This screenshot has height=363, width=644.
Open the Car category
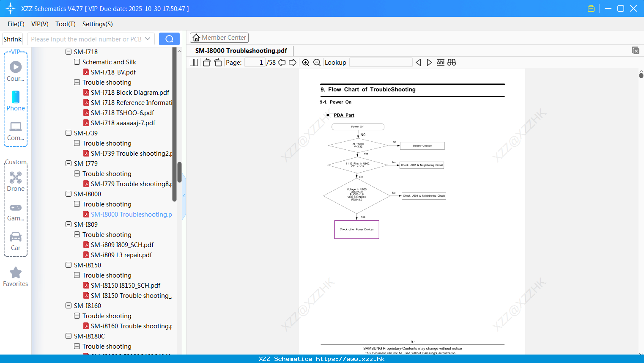pos(16,241)
